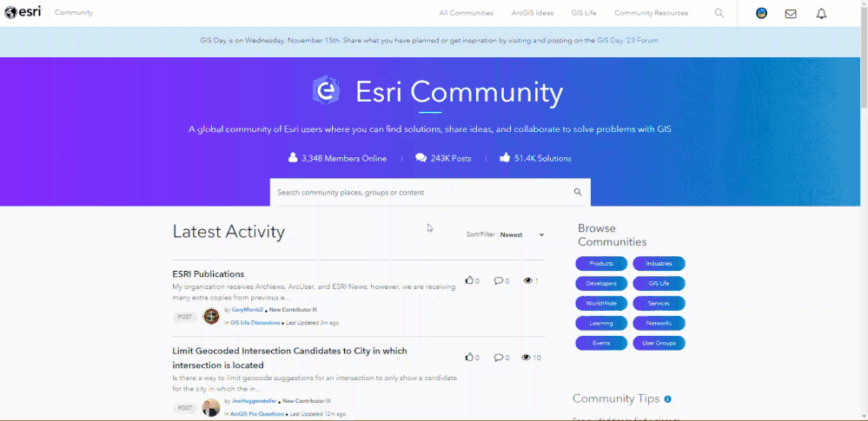This screenshot has height=421, width=868.
Task: Click views eye icon for ESRI Publications
Action: (527, 280)
